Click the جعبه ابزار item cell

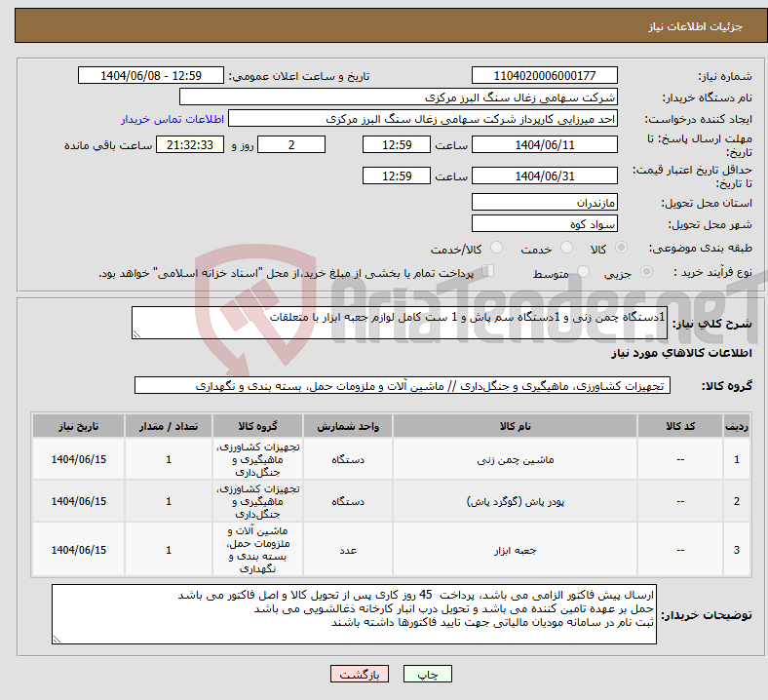pyautogui.click(x=515, y=550)
